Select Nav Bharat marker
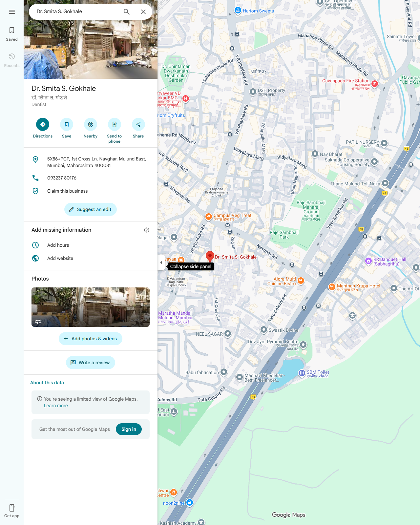The image size is (420, 525). tap(315, 154)
